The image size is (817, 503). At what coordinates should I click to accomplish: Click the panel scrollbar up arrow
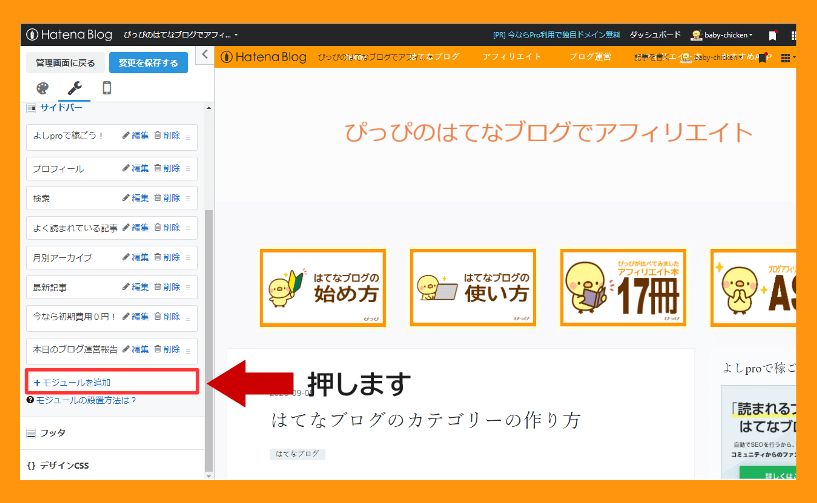tap(209, 108)
